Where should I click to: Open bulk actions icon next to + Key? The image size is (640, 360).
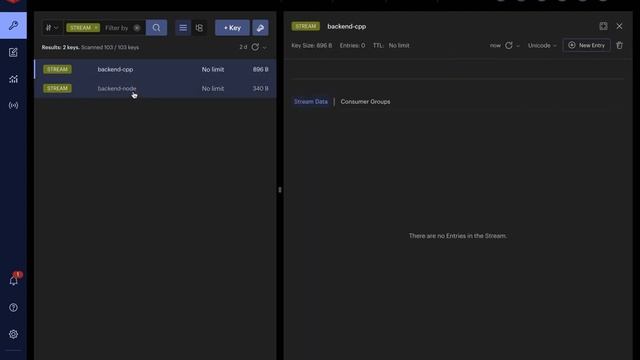pos(260,28)
